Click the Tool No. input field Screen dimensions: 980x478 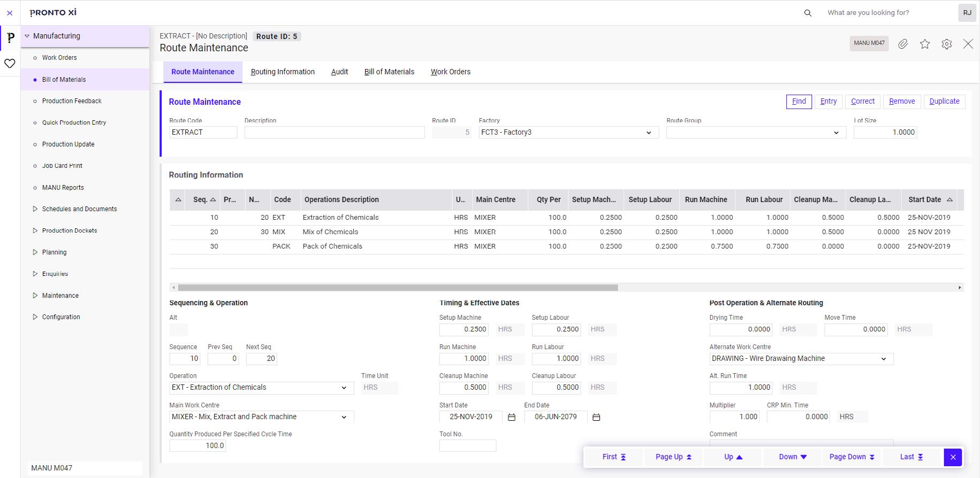(x=468, y=446)
